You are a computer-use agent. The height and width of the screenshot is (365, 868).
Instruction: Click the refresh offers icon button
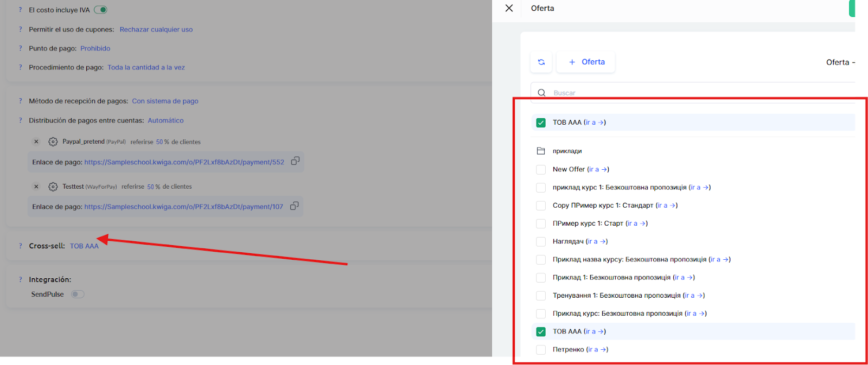[541, 62]
